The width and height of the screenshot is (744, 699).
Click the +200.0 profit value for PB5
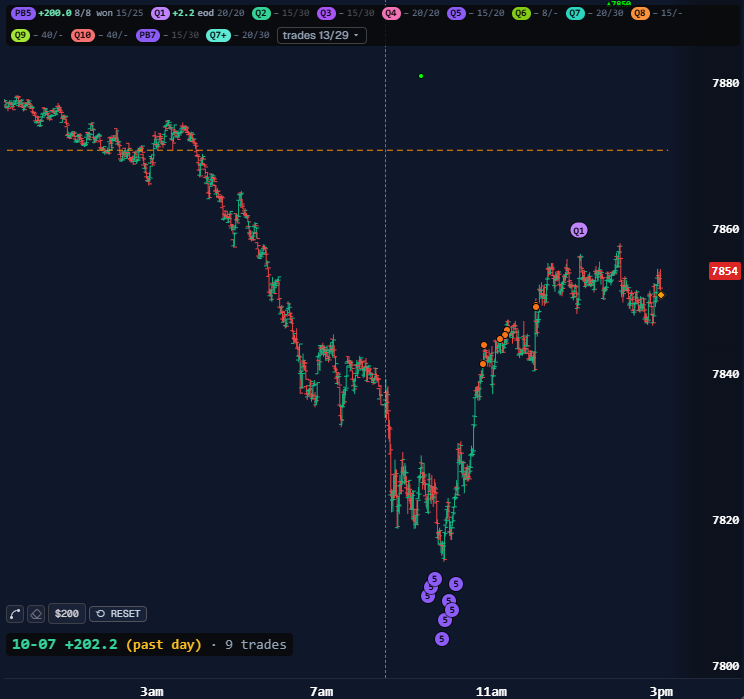point(55,13)
